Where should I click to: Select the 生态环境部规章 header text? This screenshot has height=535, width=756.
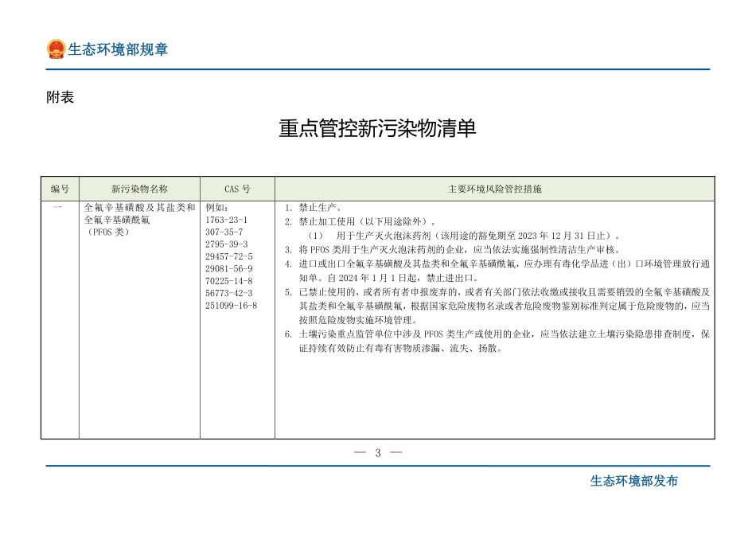[x=116, y=49]
